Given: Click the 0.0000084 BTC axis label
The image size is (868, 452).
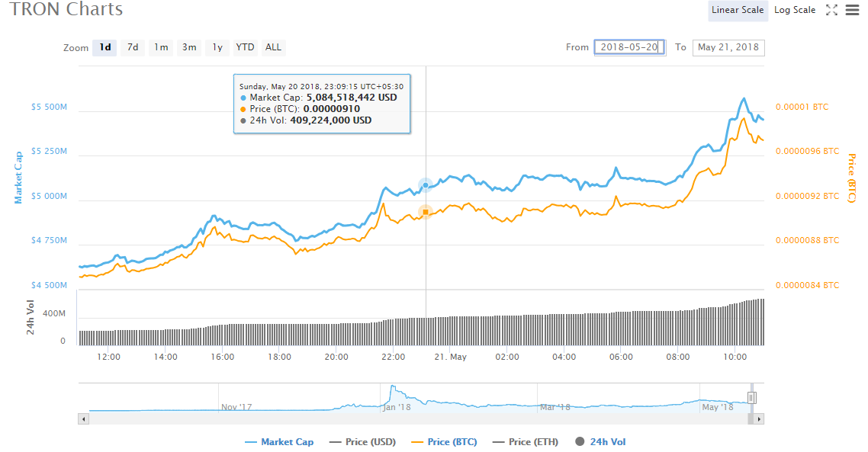Looking at the screenshot, I should tap(807, 286).
